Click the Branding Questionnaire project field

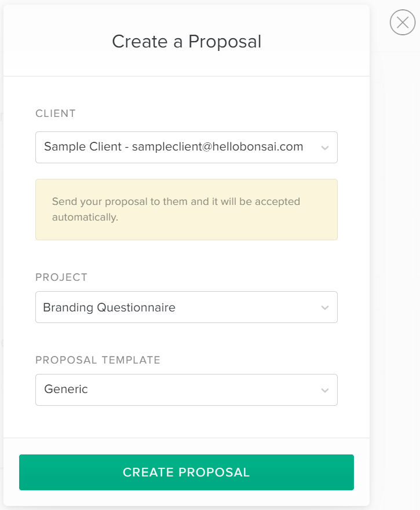(145, 307)
